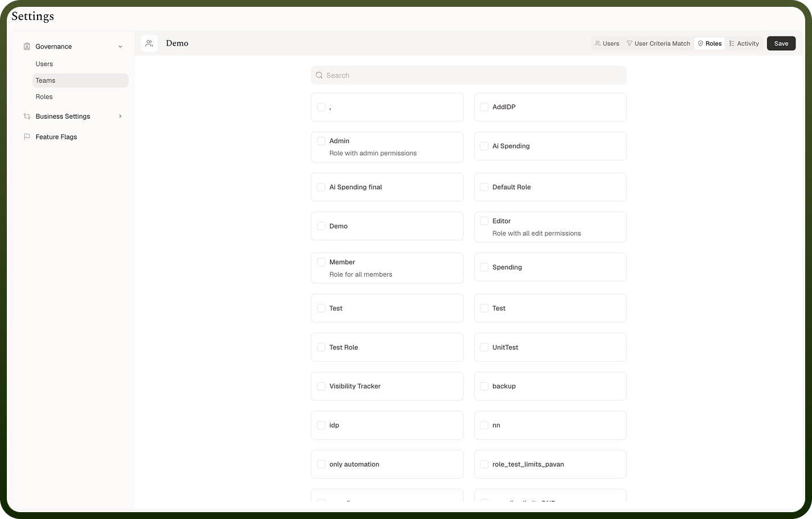Screen dimensions: 812x519
Task: Select the Member role checkbox
Action: tap(321, 262)
